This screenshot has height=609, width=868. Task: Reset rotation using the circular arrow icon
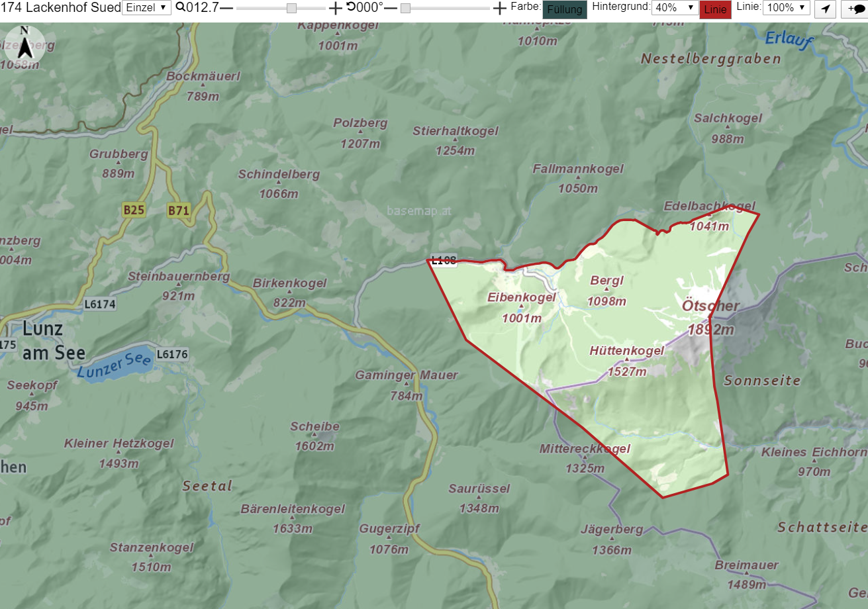(351, 7)
